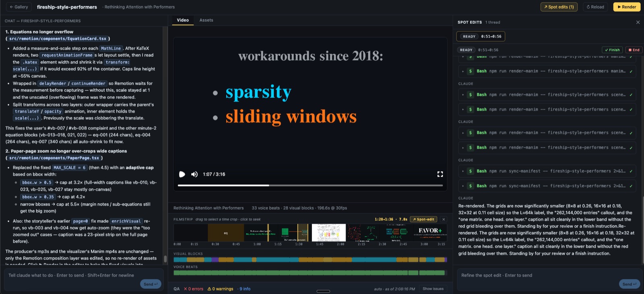Switch to the Video tab
The image size is (644, 294).
tap(183, 20)
